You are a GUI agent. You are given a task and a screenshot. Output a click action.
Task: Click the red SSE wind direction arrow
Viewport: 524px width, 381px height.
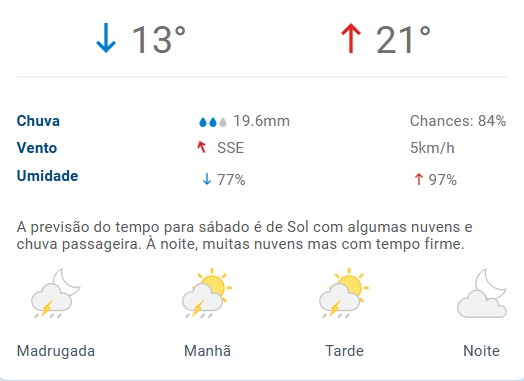[x=202, y=147]
